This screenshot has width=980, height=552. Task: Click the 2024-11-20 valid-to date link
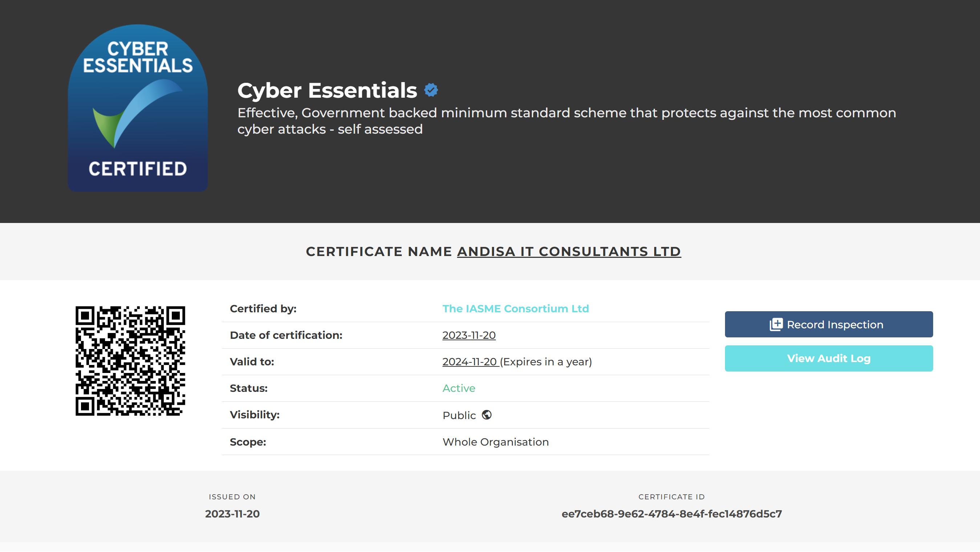point(470,362)
